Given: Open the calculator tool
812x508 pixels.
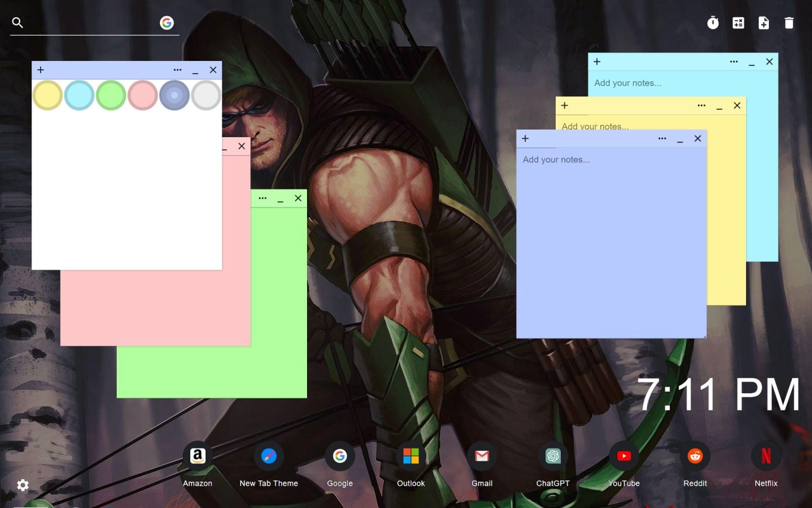Looking at the screenshot, I should click(x=738, y=23).
